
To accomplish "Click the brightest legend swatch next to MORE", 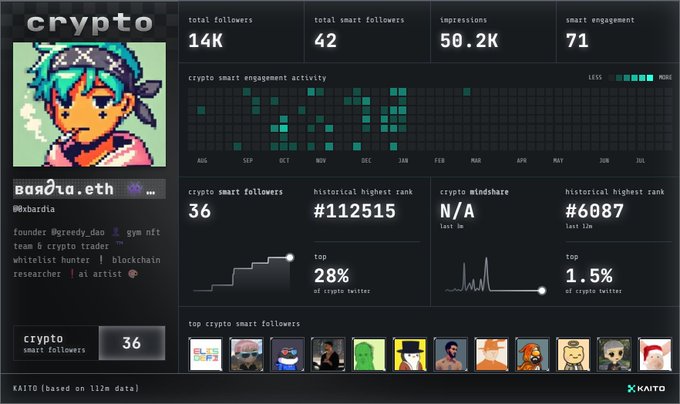I will pos(650,78).
